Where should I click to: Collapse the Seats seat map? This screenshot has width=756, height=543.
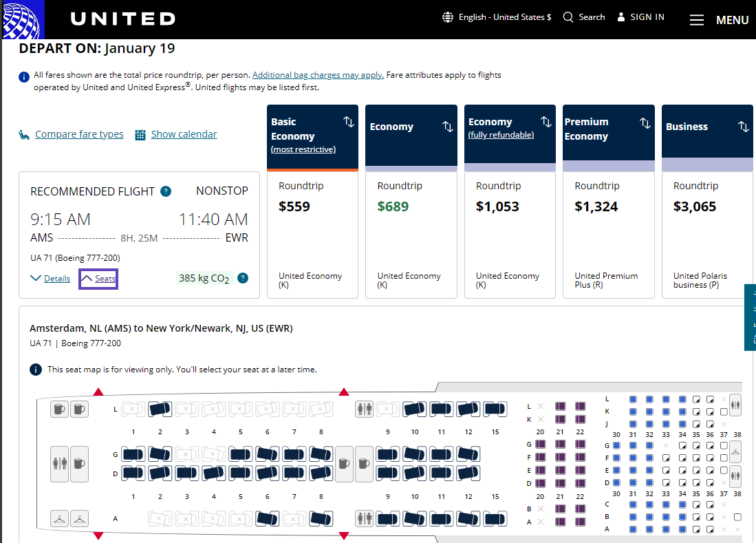tap(98, 279)
